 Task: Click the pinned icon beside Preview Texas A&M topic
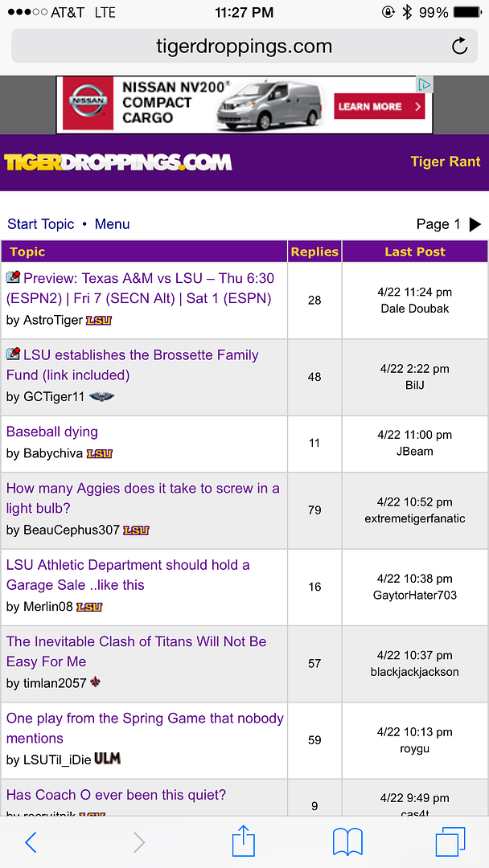[x=14, y=278]
